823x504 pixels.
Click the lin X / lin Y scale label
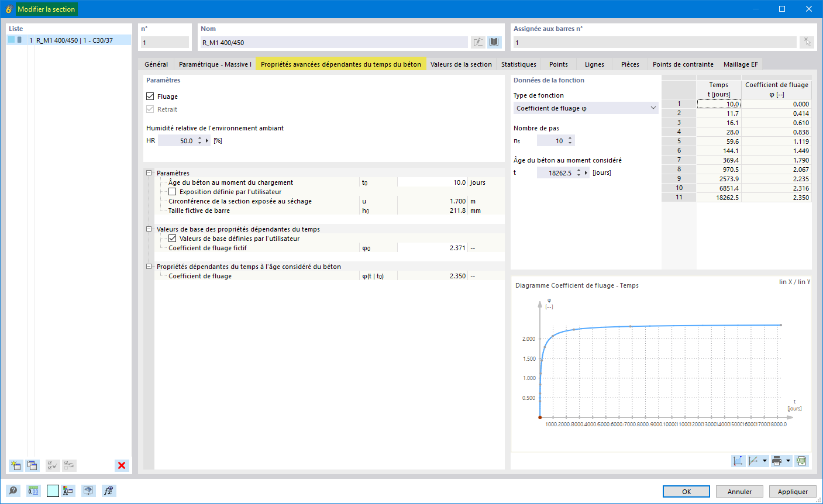click(794, 282)
